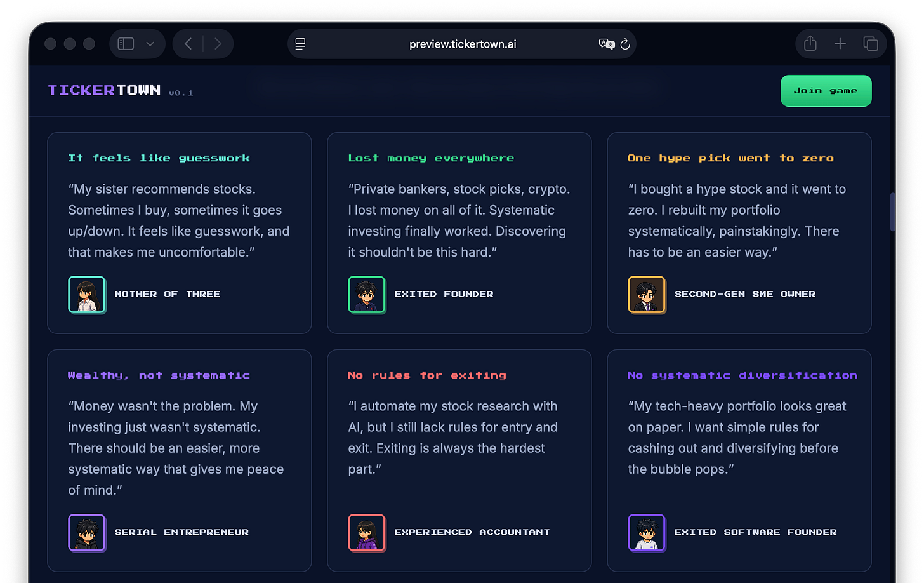924x583 pixels.
Task: Go forward with the right arrow
Action: pos(218,44)
